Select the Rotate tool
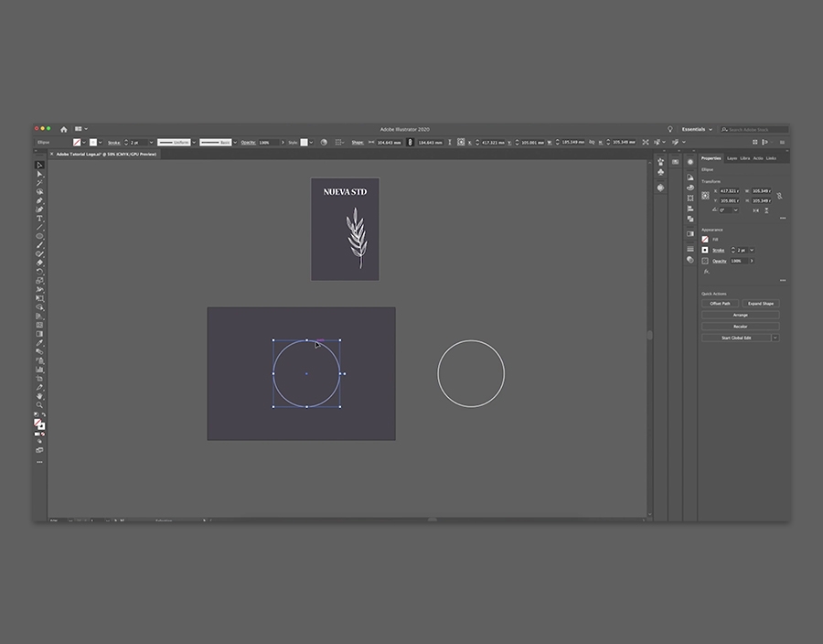Viewport: 823px width, 644px height. point(39,272)
